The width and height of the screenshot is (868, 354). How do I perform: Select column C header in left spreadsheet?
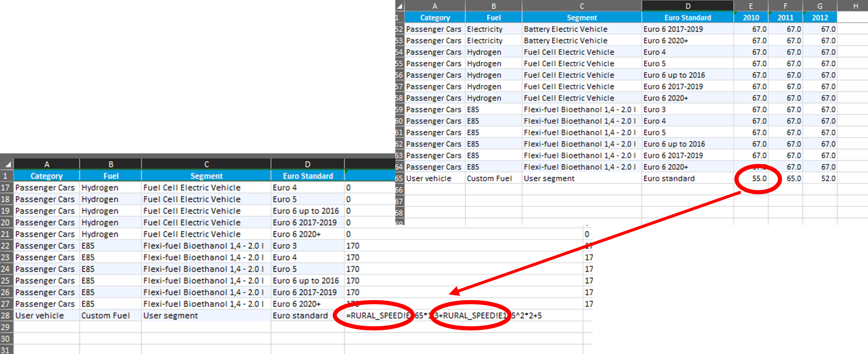206,164
